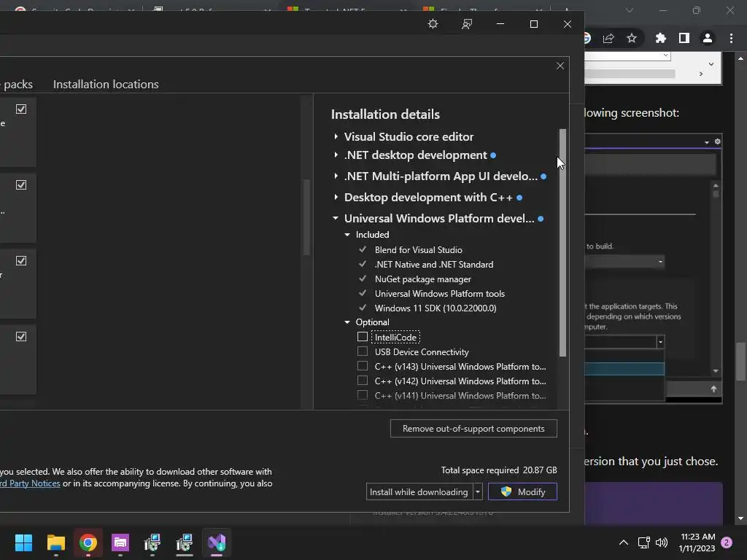Image resolution: width=747 pixels, height=560 pixels.
Task: Check C++ (v141) Universal Windows Platform tools
Action: click(363, 395)
